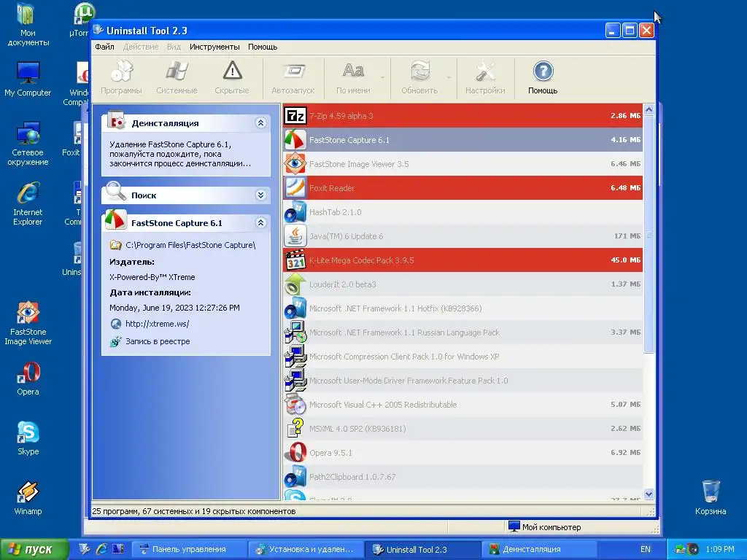Select FastStone Image Viewer 3.5 eye icon

[x=295, y=164]
